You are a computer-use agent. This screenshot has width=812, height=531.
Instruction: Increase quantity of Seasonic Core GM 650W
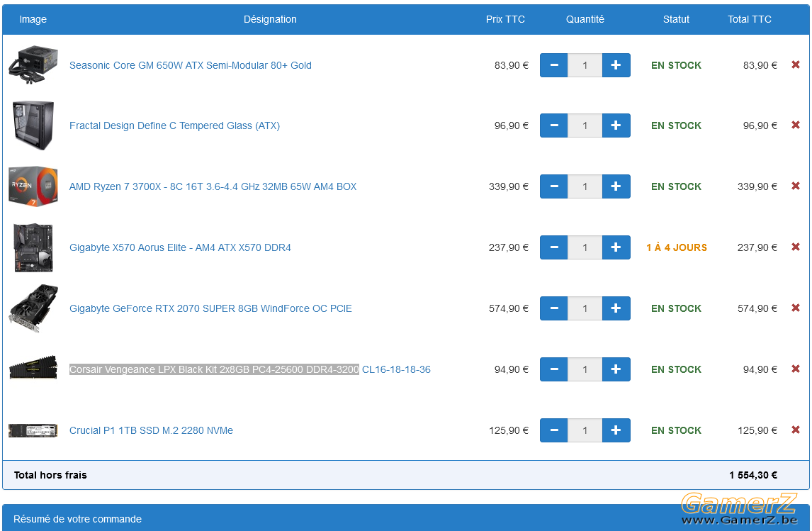click(616, 65)
